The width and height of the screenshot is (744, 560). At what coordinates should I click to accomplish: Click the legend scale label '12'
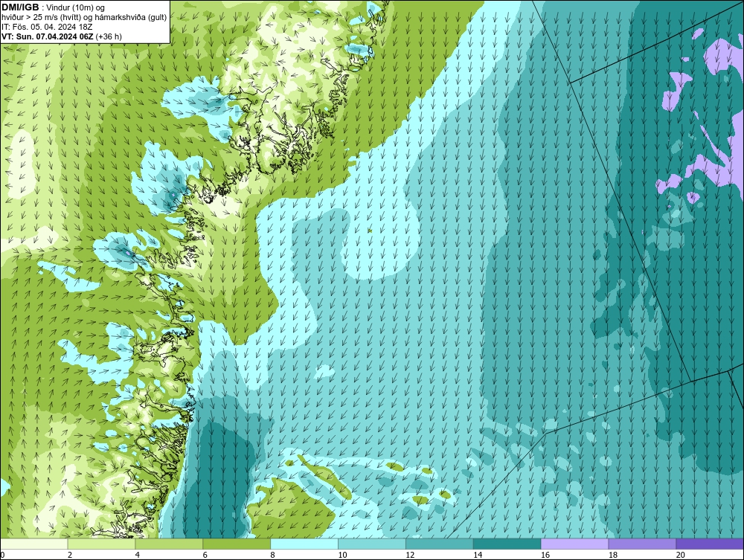click(x=410, y=555)
